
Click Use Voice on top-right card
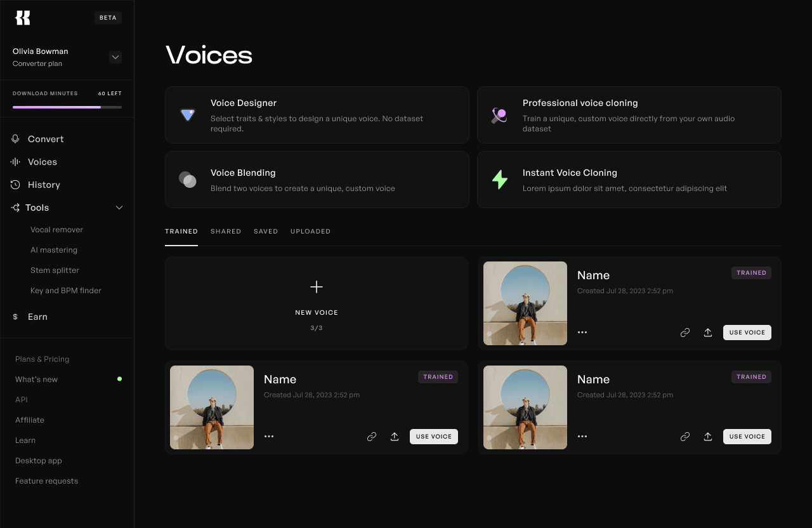click(x=747, y=333)
